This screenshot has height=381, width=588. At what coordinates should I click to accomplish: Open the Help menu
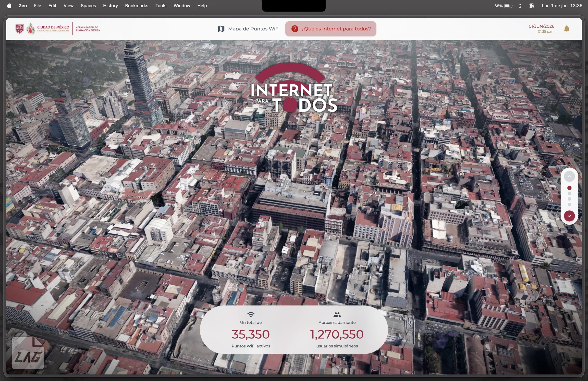click(202, 6)
